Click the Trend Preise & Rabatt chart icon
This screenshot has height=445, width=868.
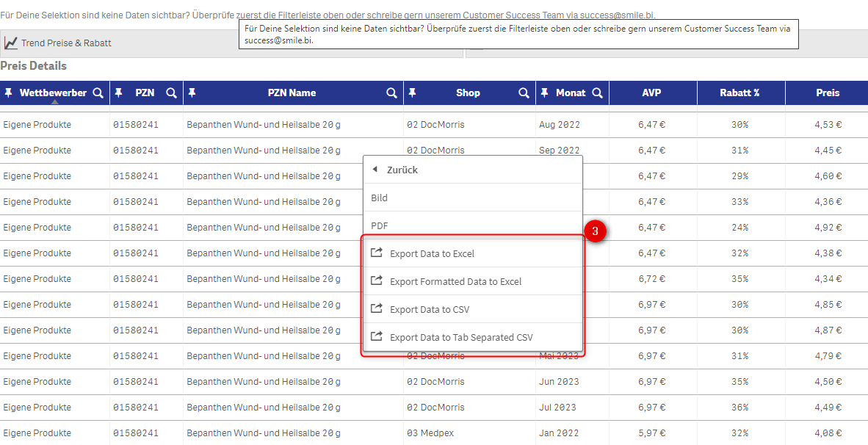(x=11, y=43)
